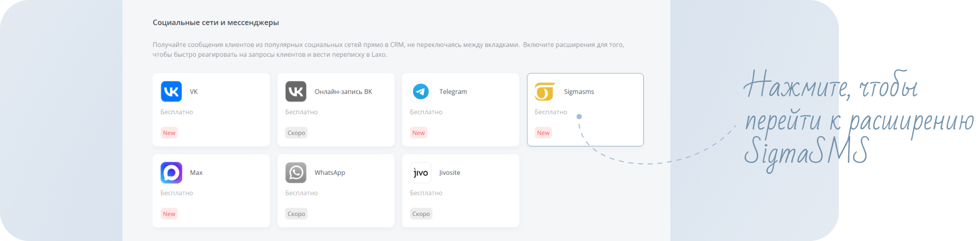The width and height of the screenshot is (980, 241).
Task: Click the gray VK Онлайн-запись icon
Action: coord(296,92)
